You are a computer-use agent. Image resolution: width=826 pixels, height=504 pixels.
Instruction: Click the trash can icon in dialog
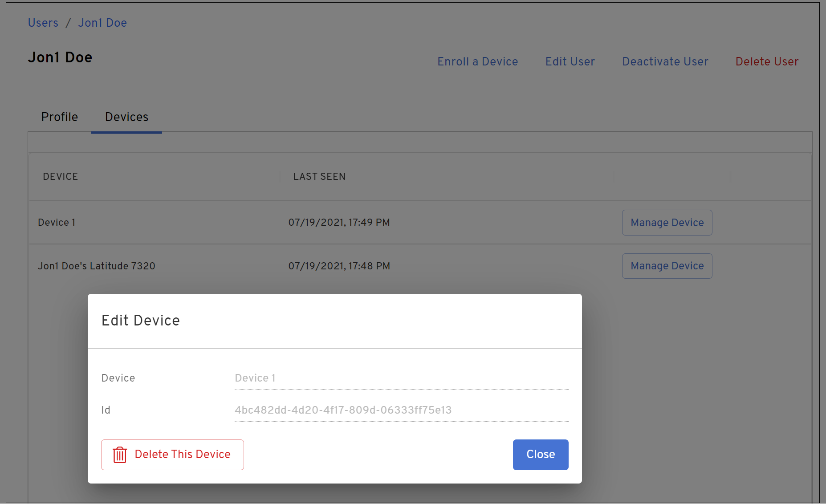[120, 455]
